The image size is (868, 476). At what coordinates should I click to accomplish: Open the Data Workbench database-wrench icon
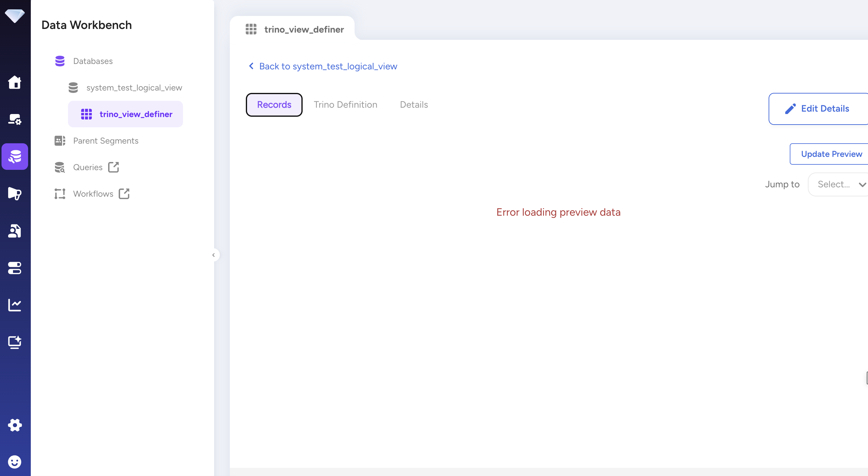[x=14, y=157]
